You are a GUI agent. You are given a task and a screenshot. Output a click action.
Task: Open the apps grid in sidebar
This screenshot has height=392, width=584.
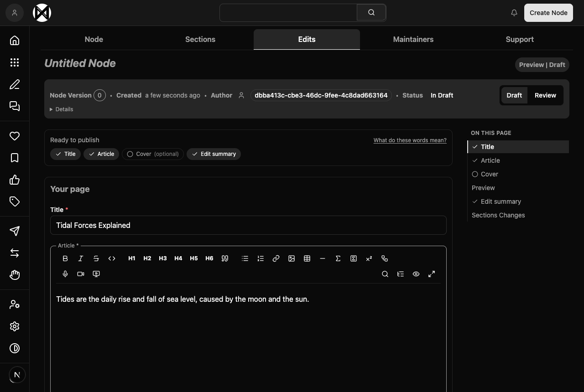point(15,62)
